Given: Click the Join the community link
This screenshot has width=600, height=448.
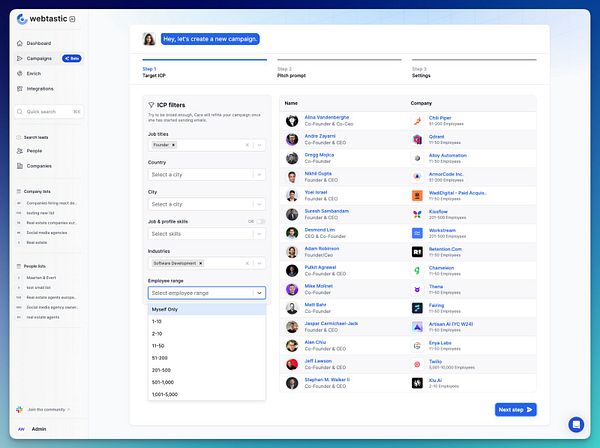Looking at the screenshot, I should (46, 410).
